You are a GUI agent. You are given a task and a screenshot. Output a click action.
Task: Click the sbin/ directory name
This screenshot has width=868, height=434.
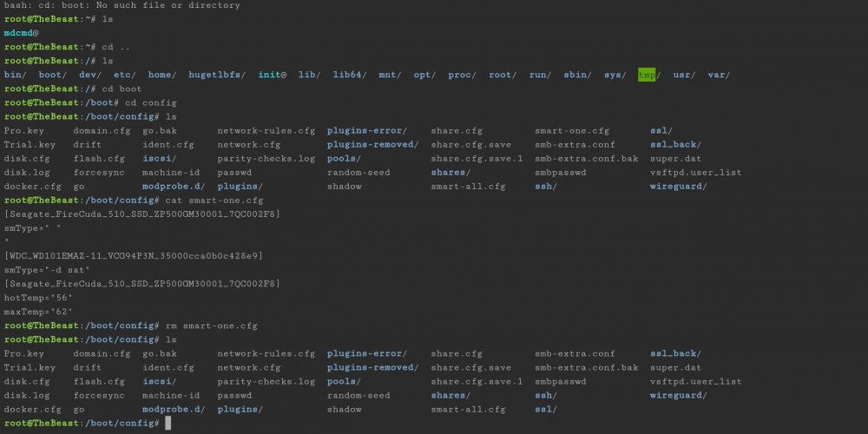tap(578, 75)
